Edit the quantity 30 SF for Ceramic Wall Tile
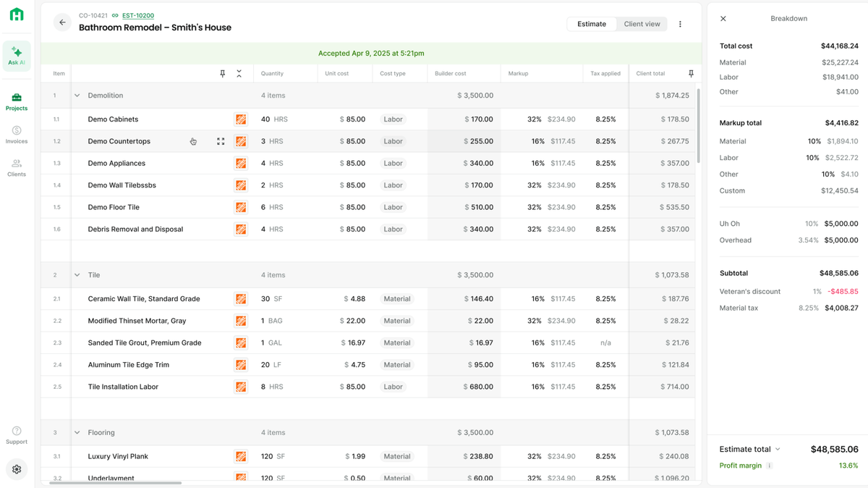Screen dimensions: 868x488 [271, 299]
